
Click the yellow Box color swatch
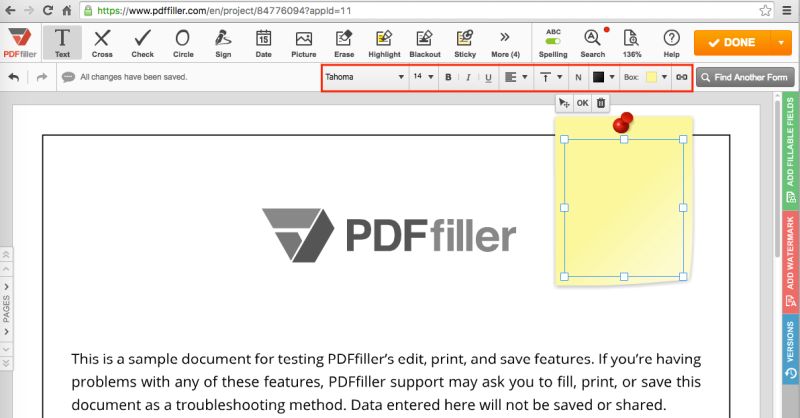[x=652, y=77]
